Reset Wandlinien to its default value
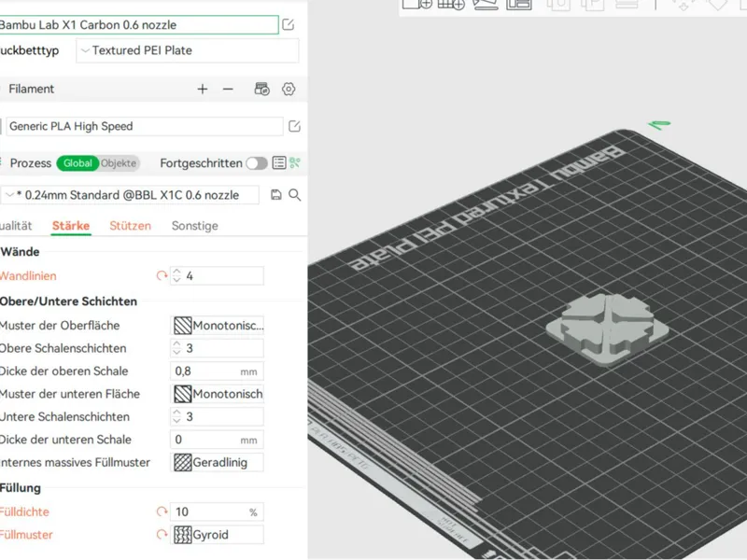Viewport: 747px width, 560px height. (x=162, y=275)
